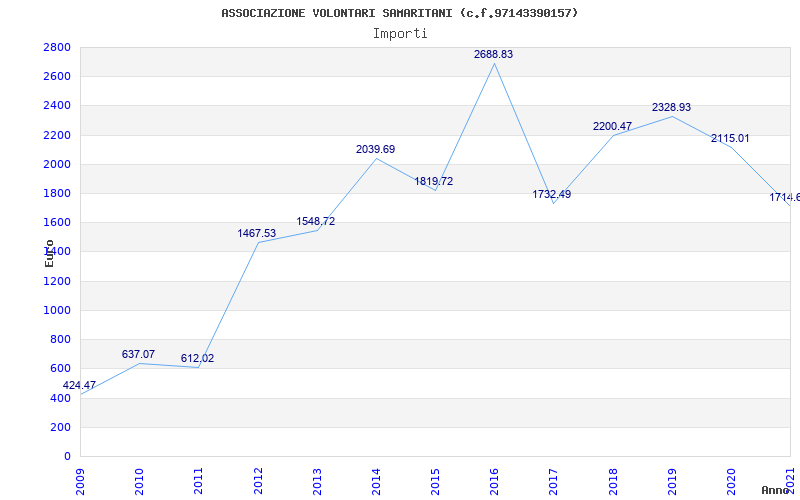Select the peak value 2688.83

pos(493,54)
